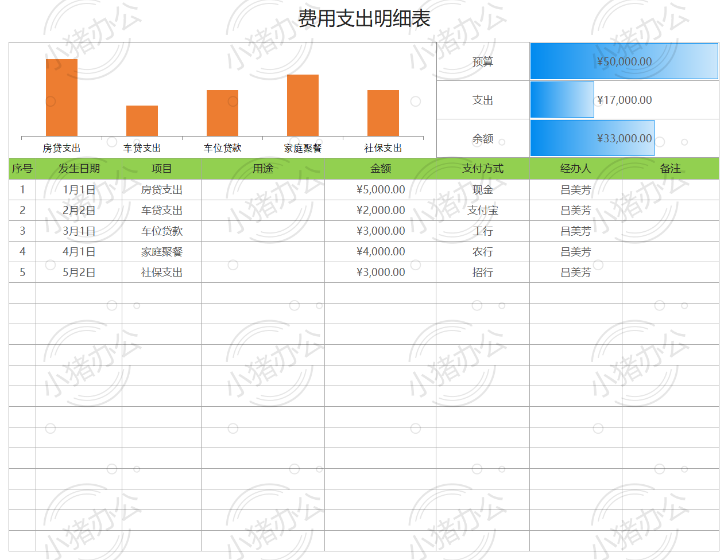Image resolution: width=728 pixels, height=560 pixels.
Task: Click 家庭聚餐 in the 项目 column
Action: (161, 252)
